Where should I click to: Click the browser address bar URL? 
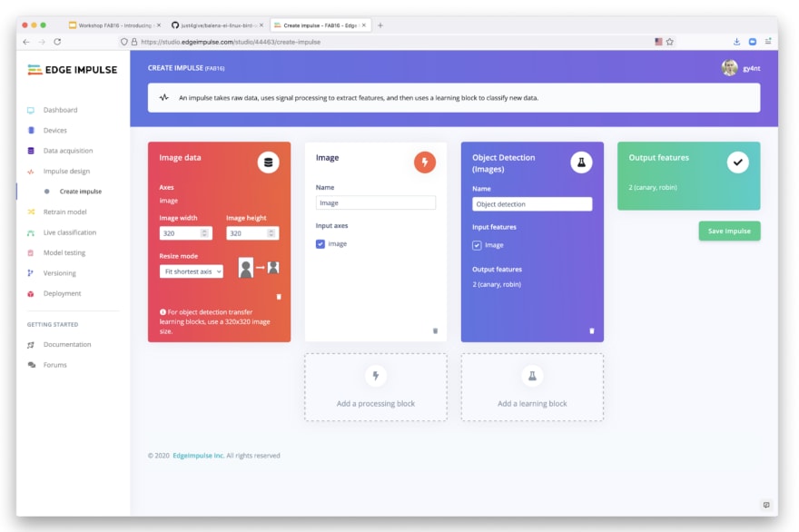pyautogui.click(x=231, y=42)
